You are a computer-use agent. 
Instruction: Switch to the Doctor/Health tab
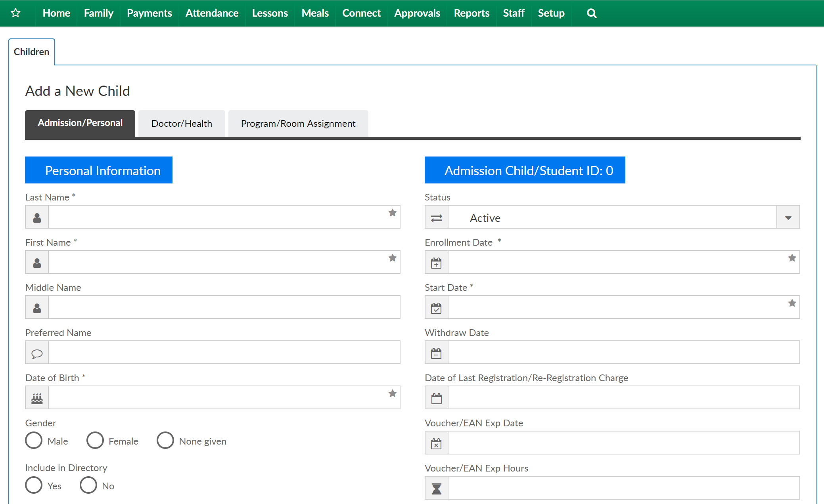tap(182, 124)
